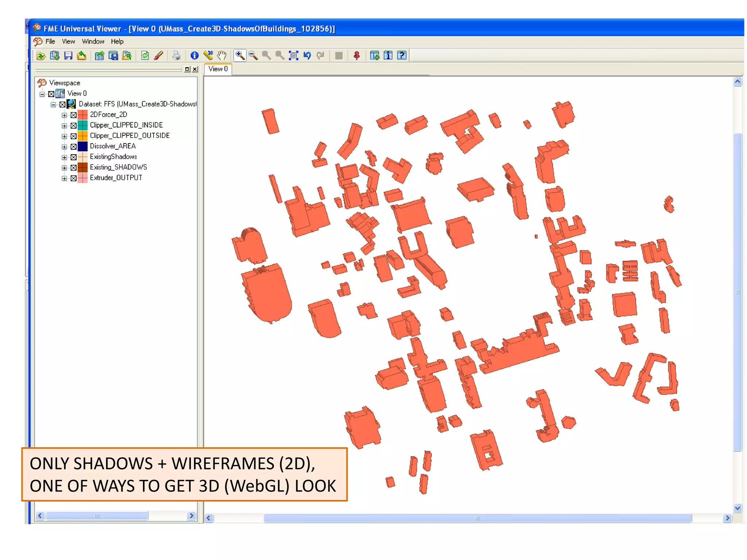
Task: Click the Open Dataset folder icon
Action: 41,56
